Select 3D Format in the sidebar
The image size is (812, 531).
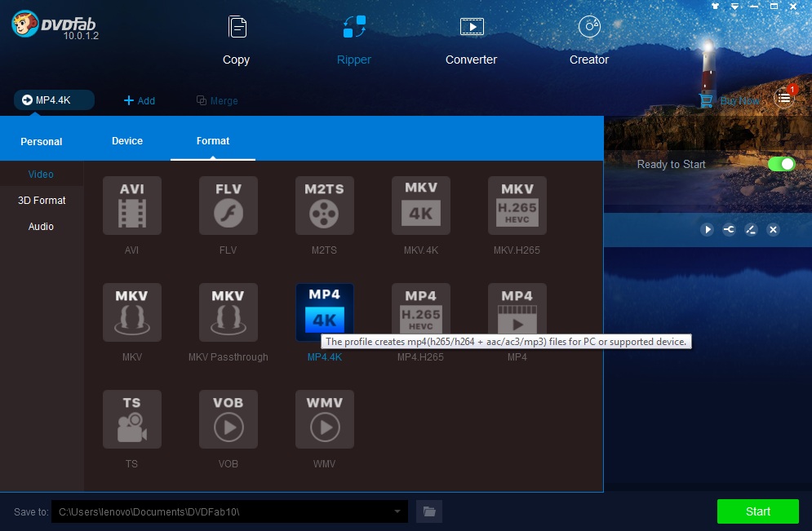40,200
